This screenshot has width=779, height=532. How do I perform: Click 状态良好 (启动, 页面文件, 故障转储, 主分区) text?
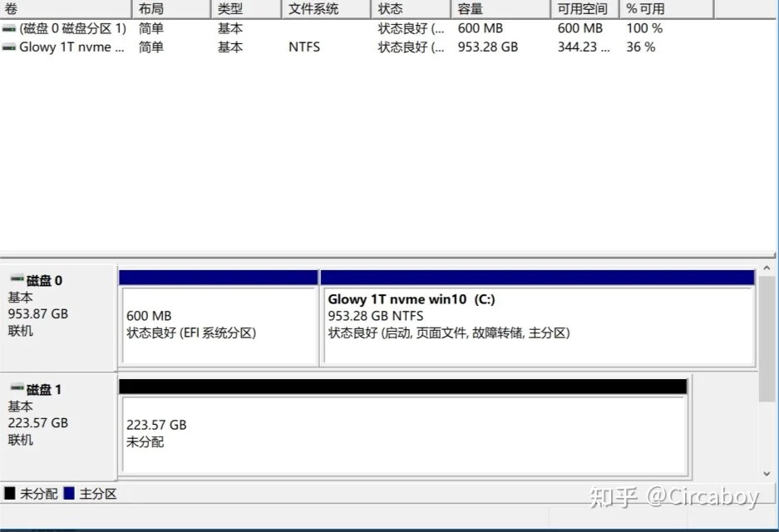pyautogui.click(x=449, y=332)
